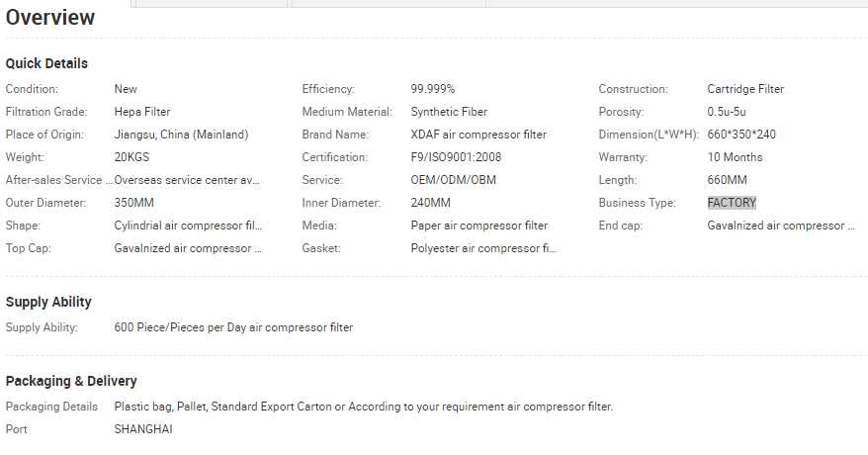Click the truncated Overseas service center value
This screenshot has height=455, width=868.
(188, 180)
